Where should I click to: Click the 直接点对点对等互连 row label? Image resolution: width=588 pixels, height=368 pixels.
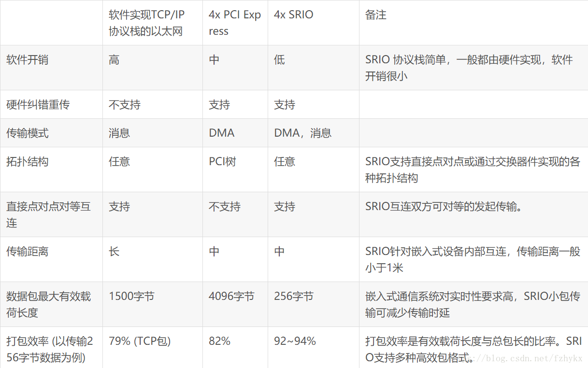(48, 214)
